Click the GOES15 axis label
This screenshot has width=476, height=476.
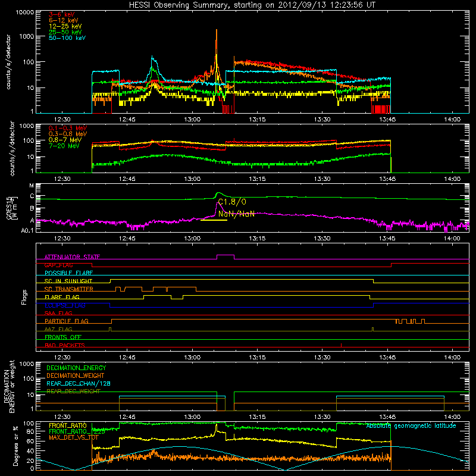(9, 208)
